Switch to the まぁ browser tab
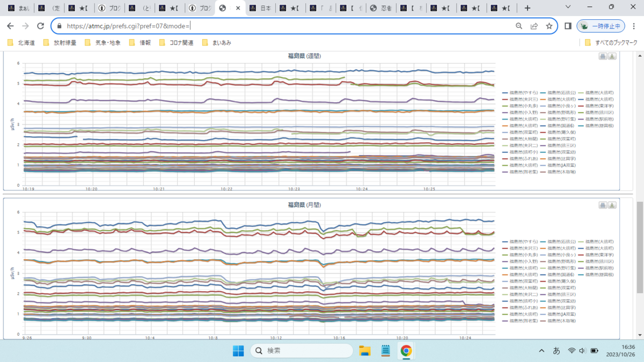The width and height of the screenshot is (644, 362). click(x=18, y=8)
